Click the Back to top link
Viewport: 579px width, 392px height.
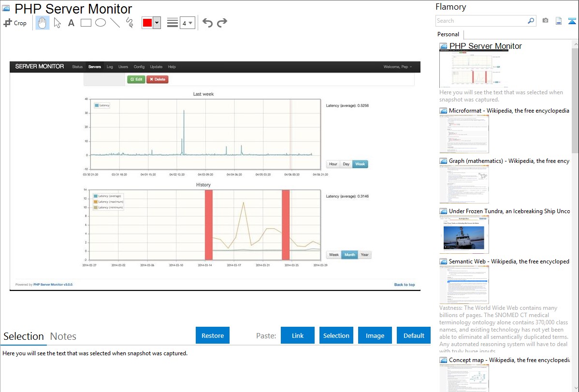click(x=405, y=285)
